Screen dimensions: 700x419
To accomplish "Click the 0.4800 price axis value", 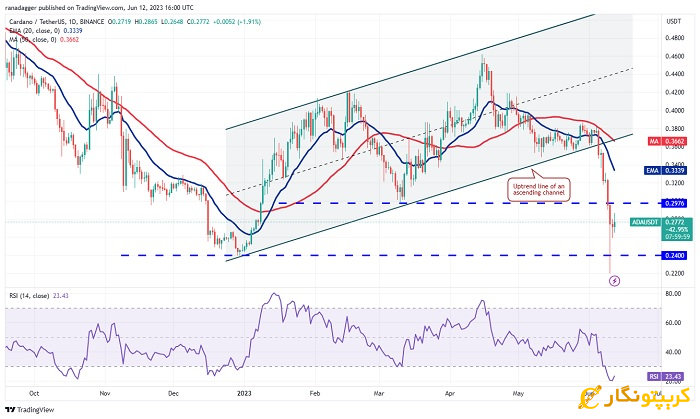I will point(674,38).
